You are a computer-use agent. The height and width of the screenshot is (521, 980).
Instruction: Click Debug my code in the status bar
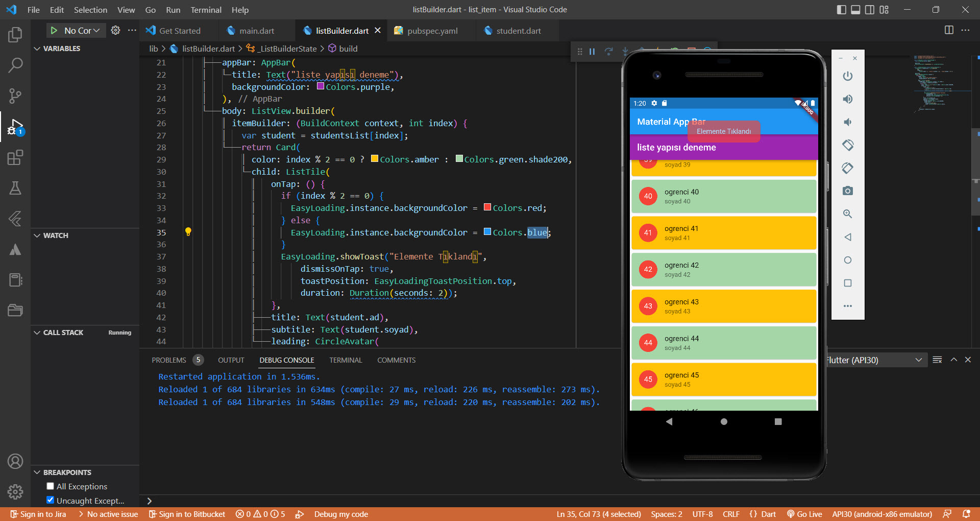click(x=340, y=514)
